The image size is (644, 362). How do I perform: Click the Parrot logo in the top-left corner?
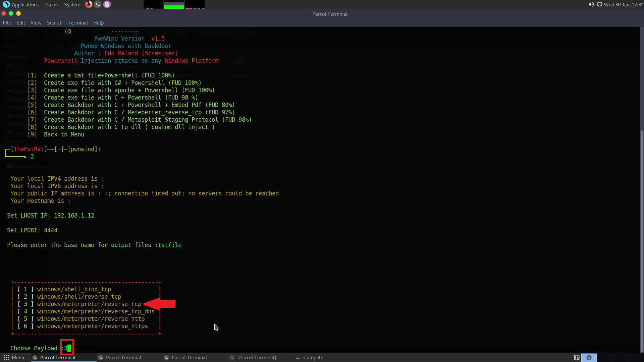(6, 4)
